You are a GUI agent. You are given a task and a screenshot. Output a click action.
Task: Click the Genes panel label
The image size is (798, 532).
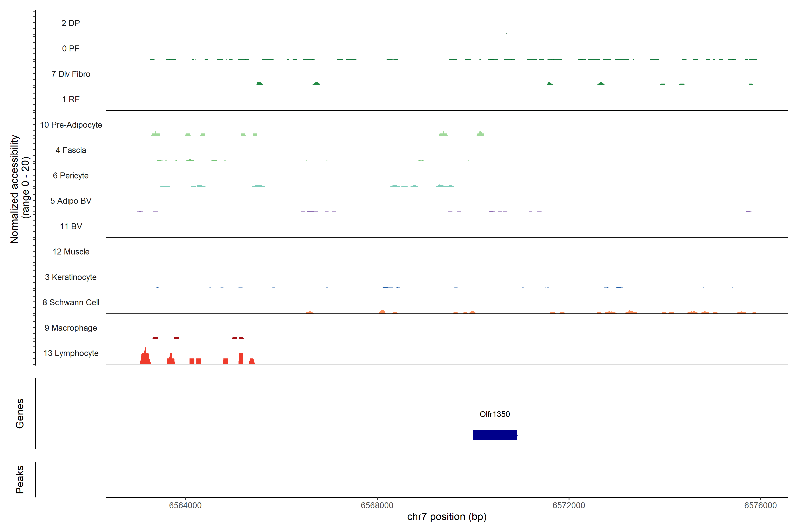(x=20, y=414)
